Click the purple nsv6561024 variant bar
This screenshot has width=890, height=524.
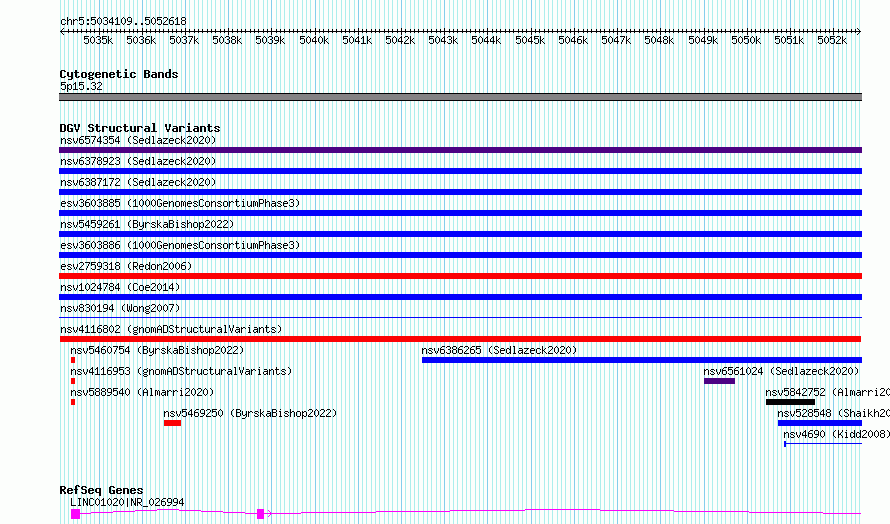[719, 381]
